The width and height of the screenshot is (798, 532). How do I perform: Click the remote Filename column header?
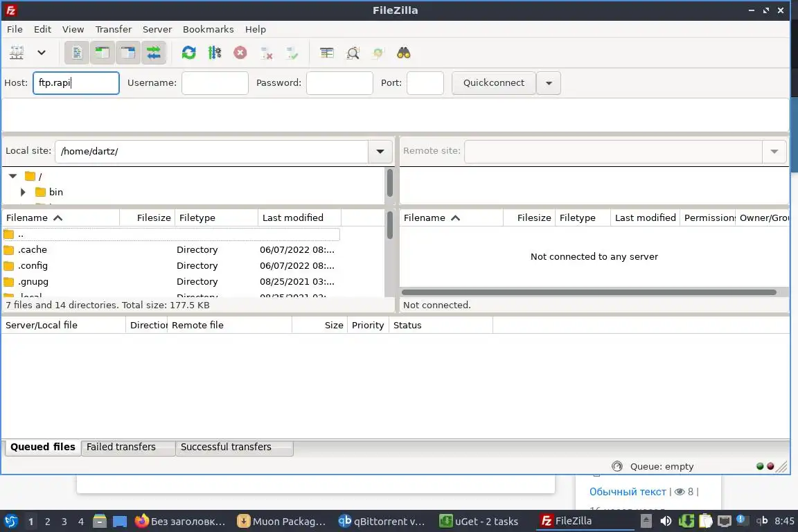point(452,218)
